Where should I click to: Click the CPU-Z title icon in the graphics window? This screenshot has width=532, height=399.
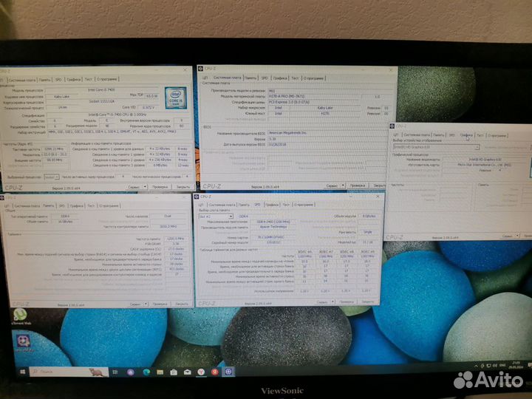(392, 126)
